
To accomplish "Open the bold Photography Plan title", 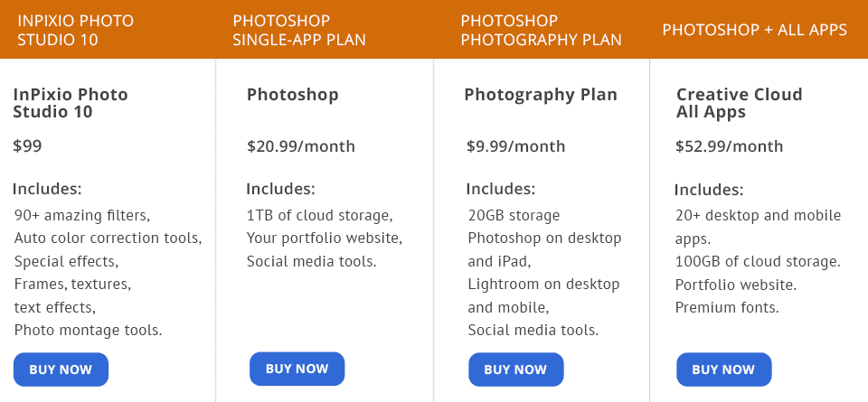I will [x=541, y=95].
